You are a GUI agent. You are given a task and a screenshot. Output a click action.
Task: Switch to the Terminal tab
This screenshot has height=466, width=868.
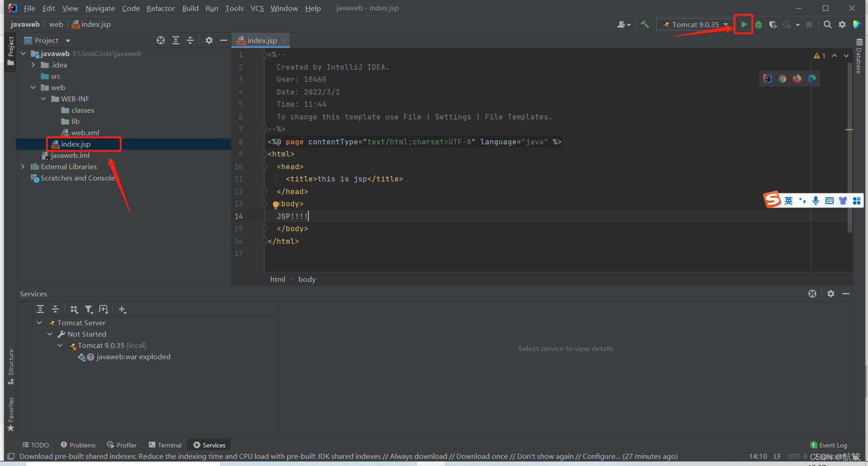pos(165,445)
